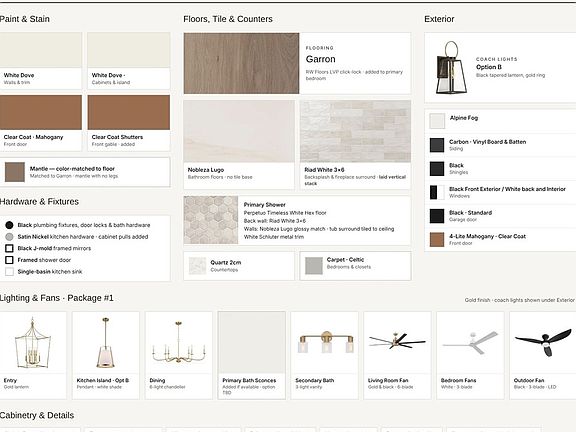Click the Garron flooring title text
The image size is (576, 432).
(x=320, y=59)
